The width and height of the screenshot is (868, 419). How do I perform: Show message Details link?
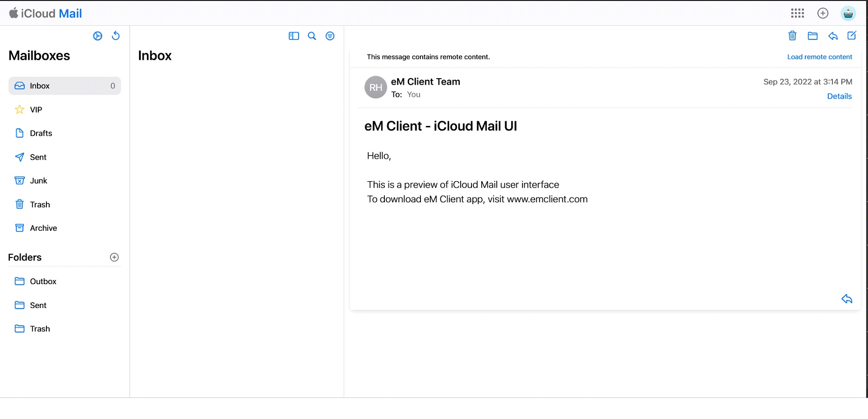[x=839, y=96]
